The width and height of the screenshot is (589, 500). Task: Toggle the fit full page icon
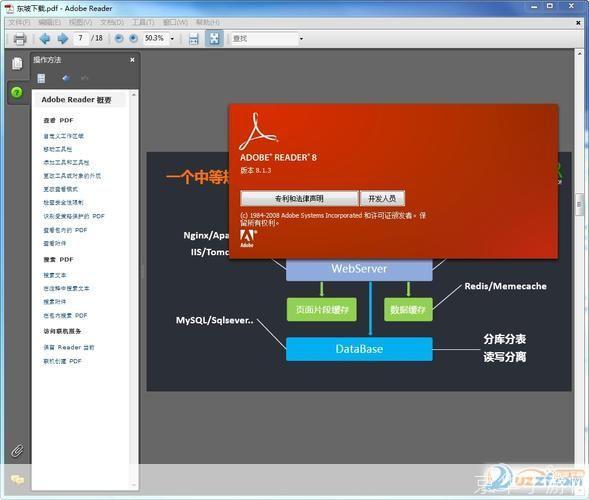[x=214, y=38]
